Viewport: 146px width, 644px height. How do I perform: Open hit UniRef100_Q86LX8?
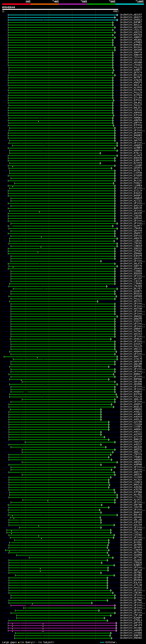pyautogui.click(x=131, y=400)
